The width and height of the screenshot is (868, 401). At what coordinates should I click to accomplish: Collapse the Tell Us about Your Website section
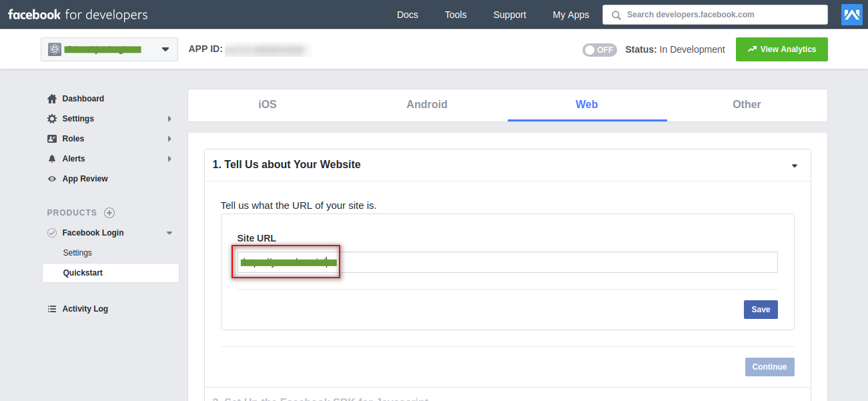click(795, 165)
